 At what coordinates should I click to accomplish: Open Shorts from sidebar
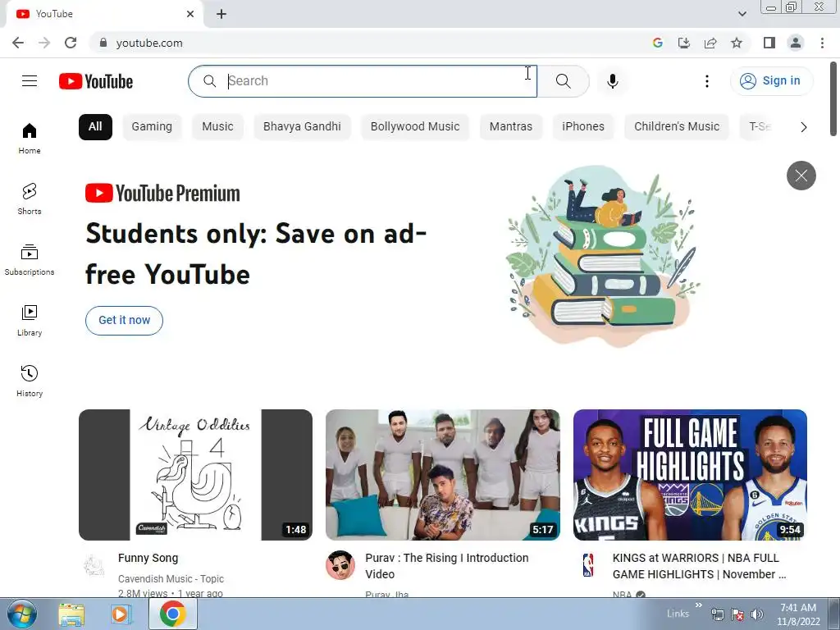(x=30, y=199)
